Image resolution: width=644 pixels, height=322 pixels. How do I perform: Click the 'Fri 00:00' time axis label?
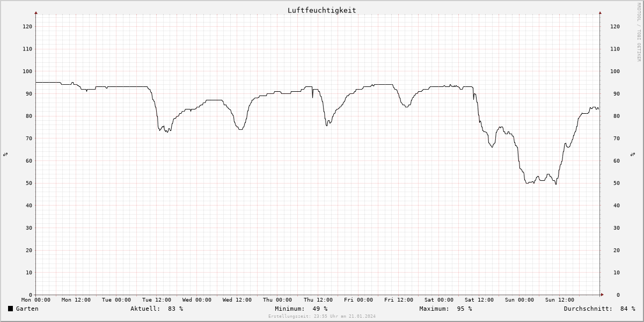coord(358,300)
